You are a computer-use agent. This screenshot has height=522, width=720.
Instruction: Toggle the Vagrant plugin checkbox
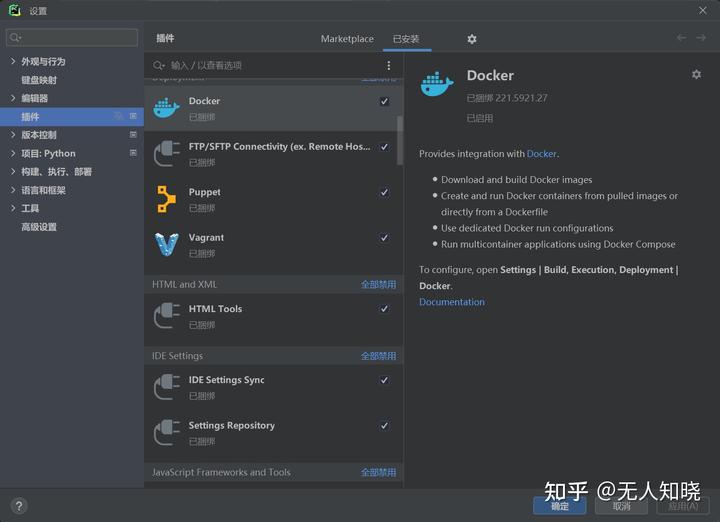click(384, 238)
